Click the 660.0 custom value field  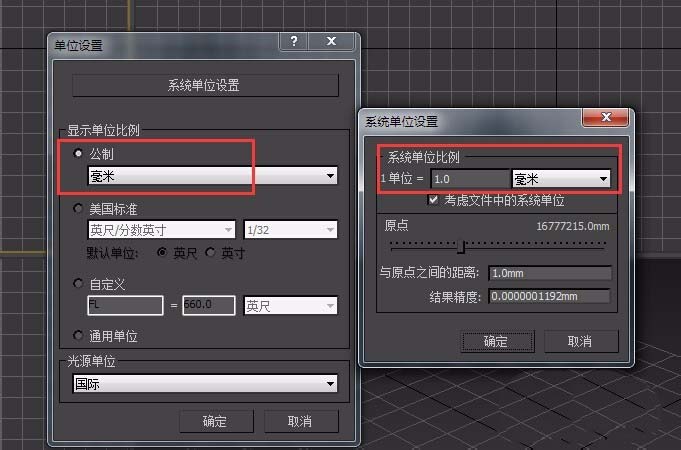[209, 305]
